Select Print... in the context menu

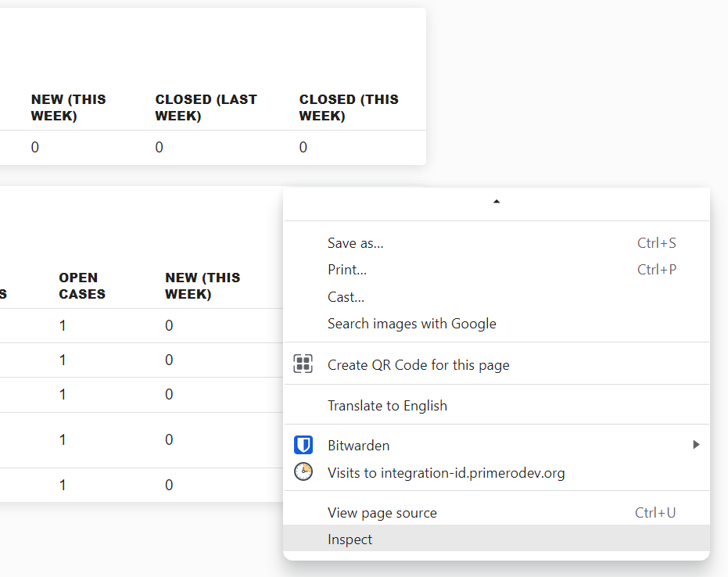pos(497,270)
